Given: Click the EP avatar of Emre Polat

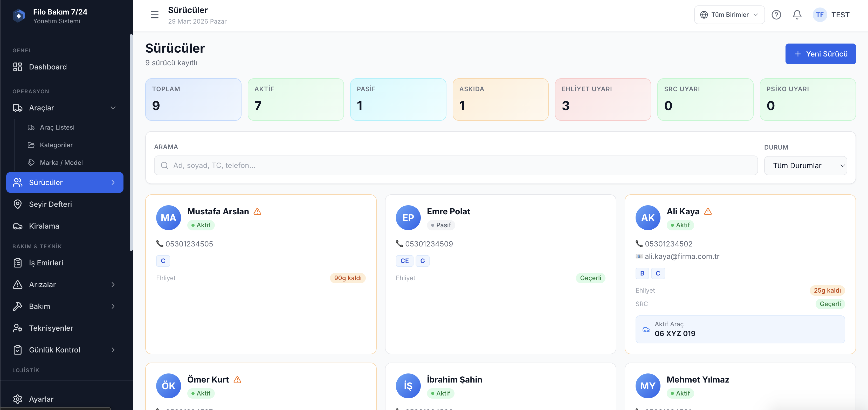Looking at the screenshot, I should [408, 218].
